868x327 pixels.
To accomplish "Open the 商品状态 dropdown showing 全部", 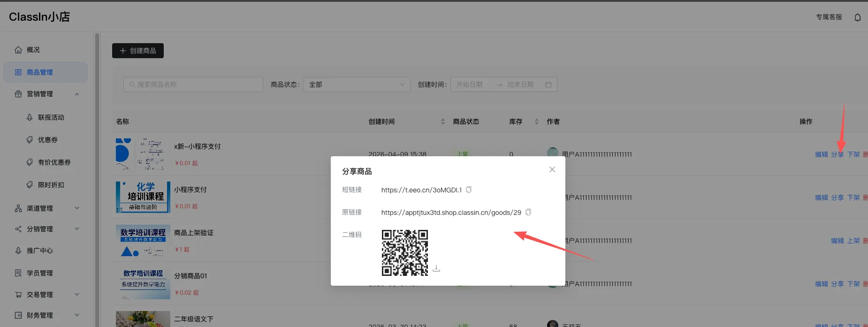I will 357,84.
